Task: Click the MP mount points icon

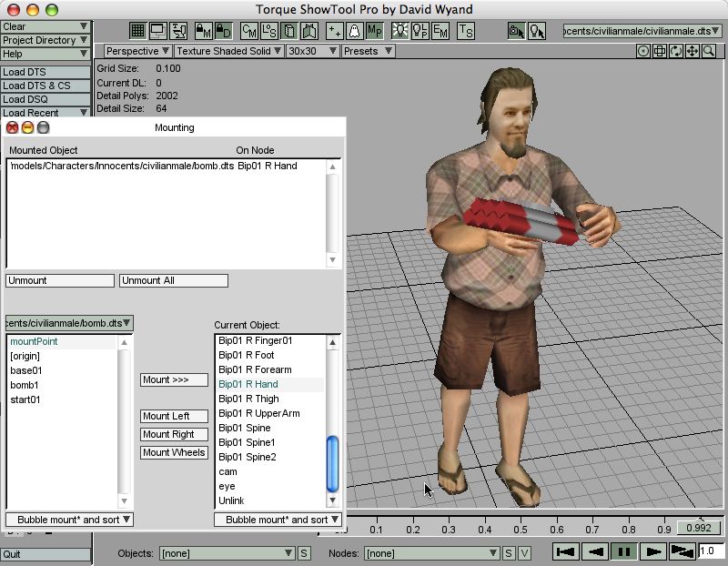Action: coord(374,30)
